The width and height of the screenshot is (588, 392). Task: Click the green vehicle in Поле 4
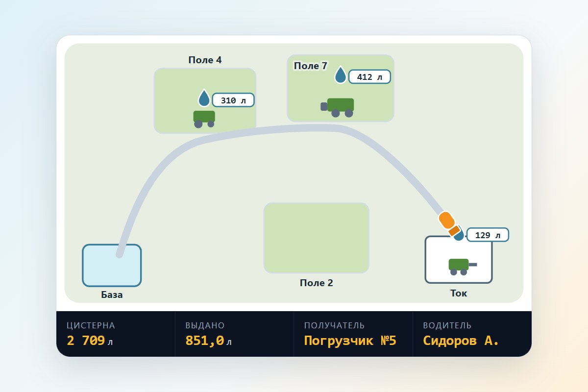[x=204, y=119]
